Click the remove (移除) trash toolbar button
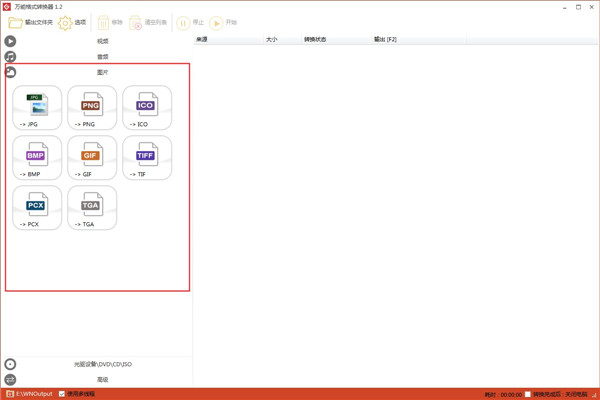Image resolution: width=600 pixels, height=400 pixels. coord(110,23)
